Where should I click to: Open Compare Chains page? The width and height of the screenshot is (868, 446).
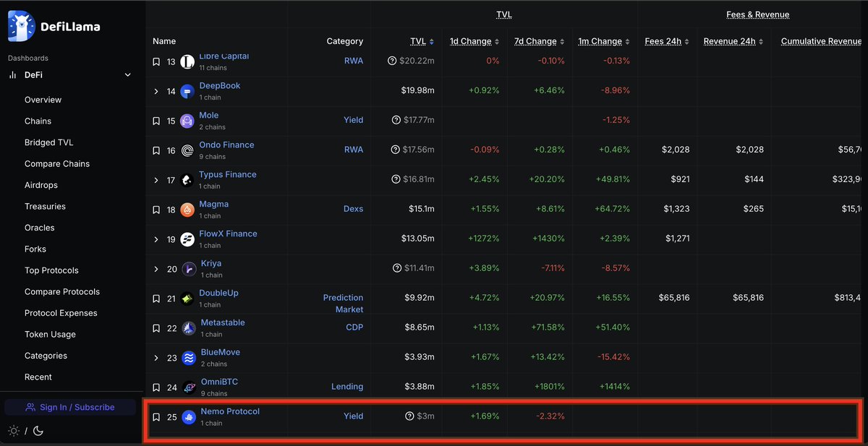pos(57,164)
